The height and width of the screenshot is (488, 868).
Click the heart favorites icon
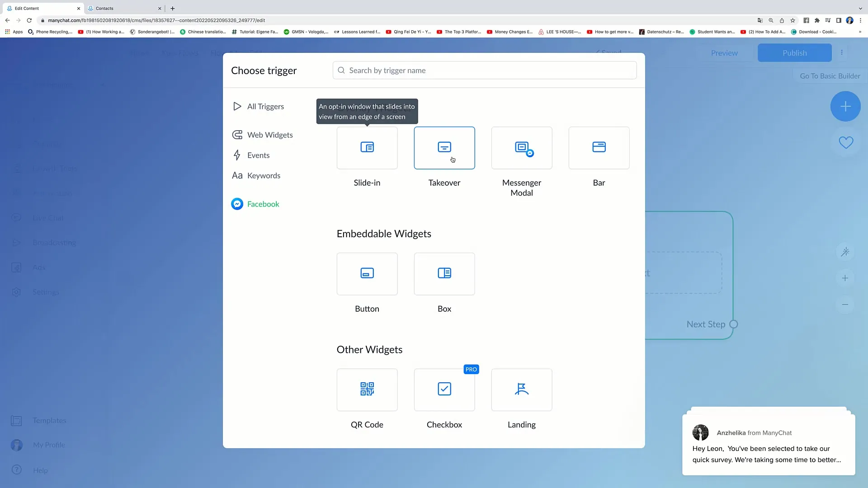click(846, 143)
